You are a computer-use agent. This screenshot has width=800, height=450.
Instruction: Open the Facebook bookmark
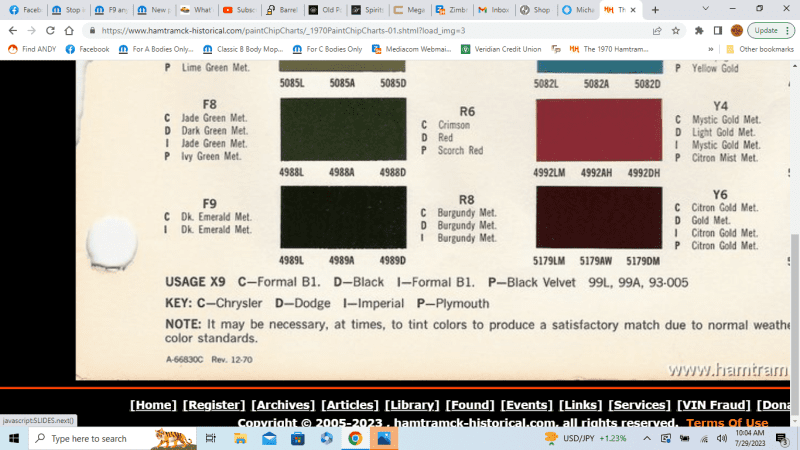pyautogui.click(x=87, y=49)
